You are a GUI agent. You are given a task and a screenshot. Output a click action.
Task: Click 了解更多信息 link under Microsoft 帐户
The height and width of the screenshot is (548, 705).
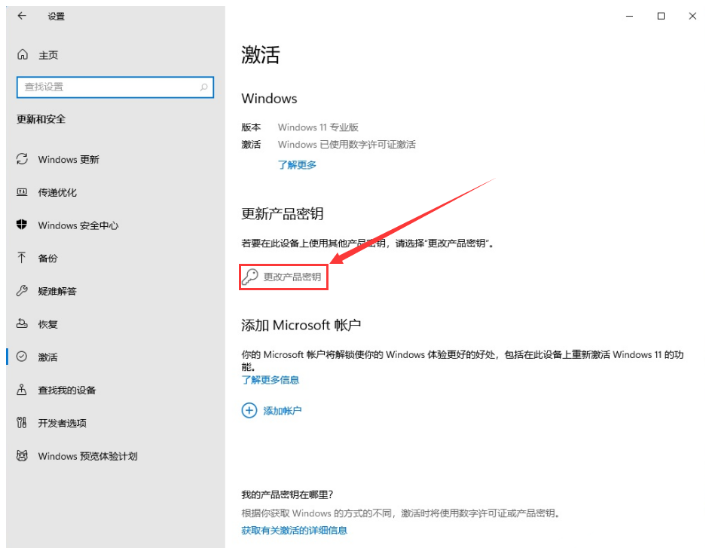pos(270,380)
